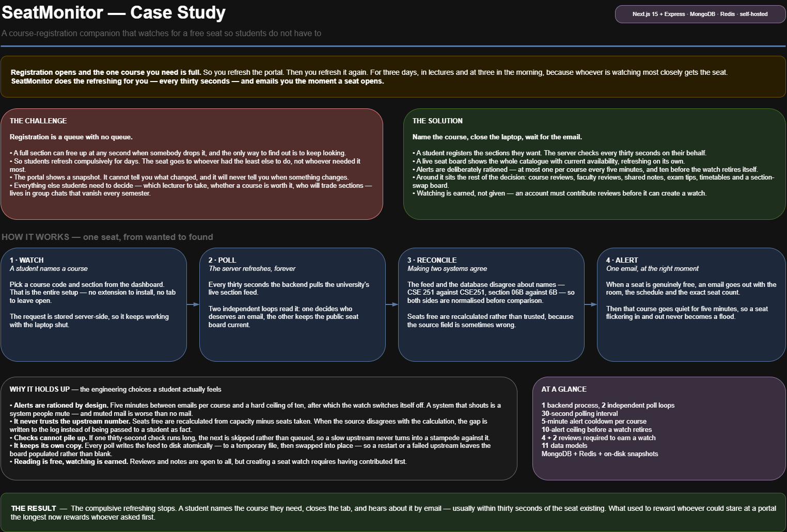787x532 pixels.
Task: Click bullet 'It keeps its own copy.'
Action: point(250,450)
